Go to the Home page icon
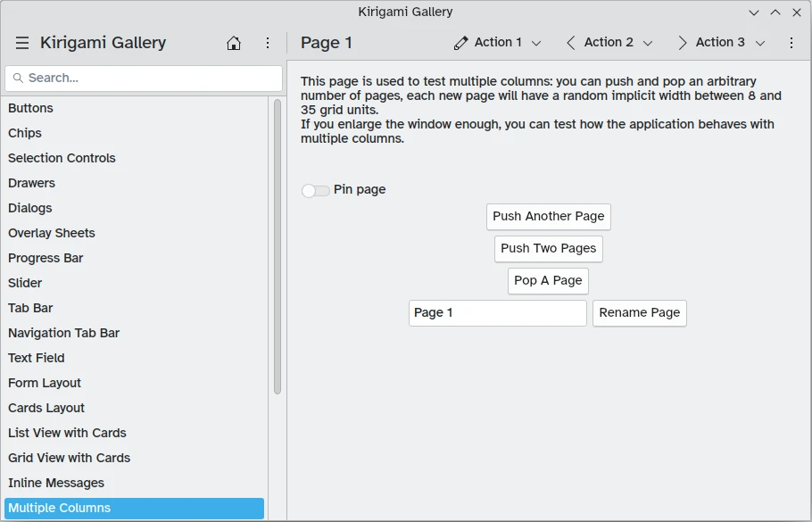 [x=234, y=43]
